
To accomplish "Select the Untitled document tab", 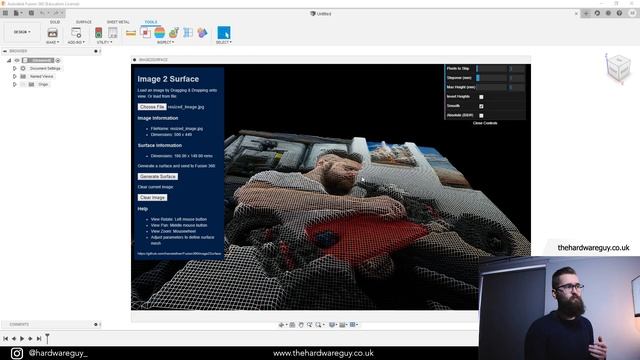I will coord(321,13).
